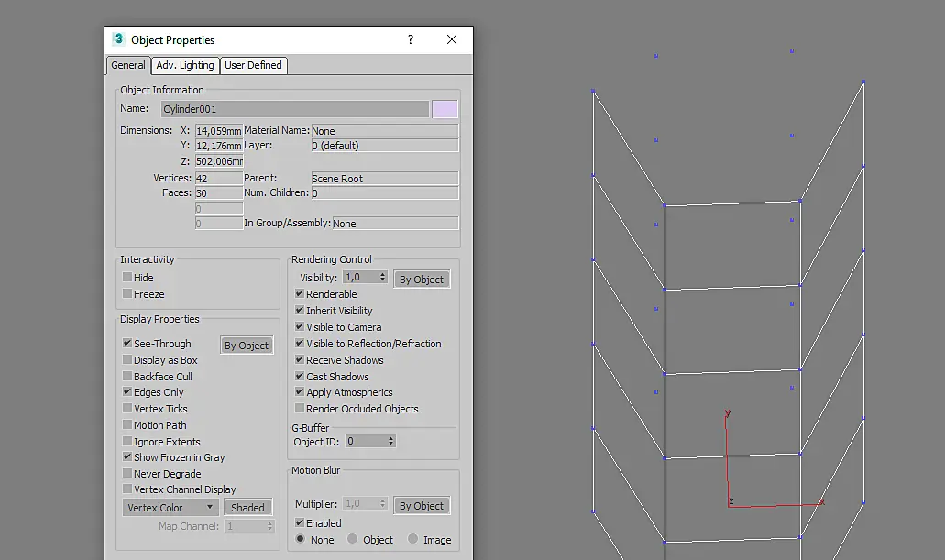Uncheck Cast Shadows
Screen dimensions: 945x560
click(x=300, y=376)
